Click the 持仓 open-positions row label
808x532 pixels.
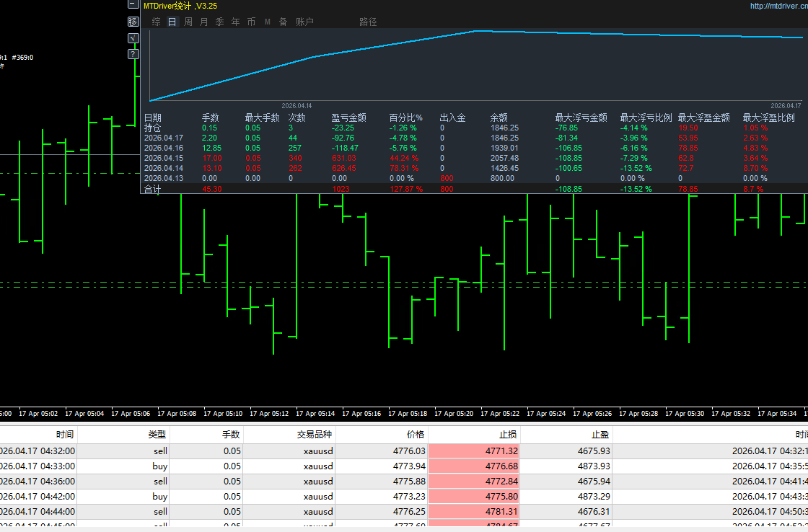(152, 128)
